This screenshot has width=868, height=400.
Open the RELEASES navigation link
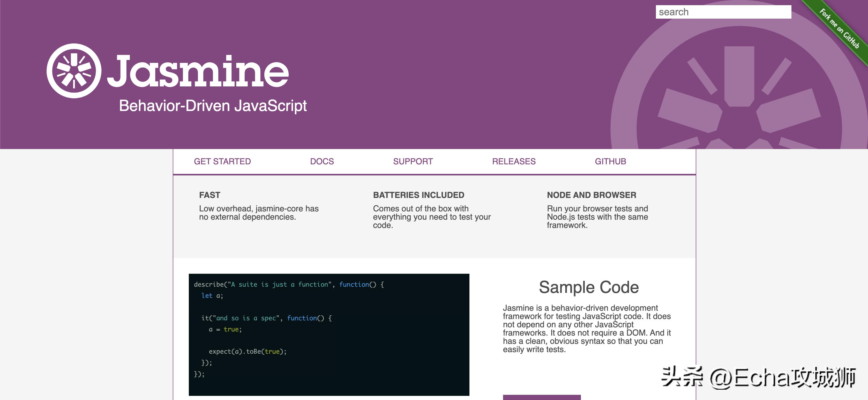513,161
